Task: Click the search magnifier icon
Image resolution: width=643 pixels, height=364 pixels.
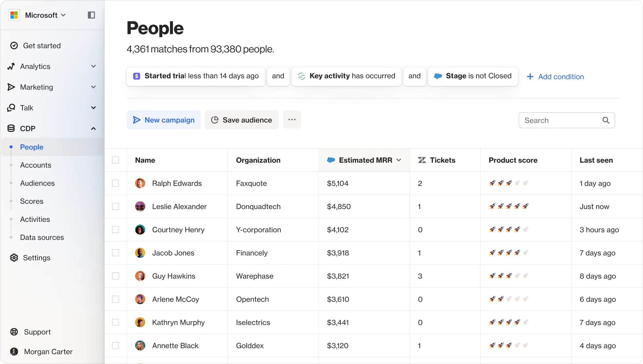Action: click(x=606, y=120)
